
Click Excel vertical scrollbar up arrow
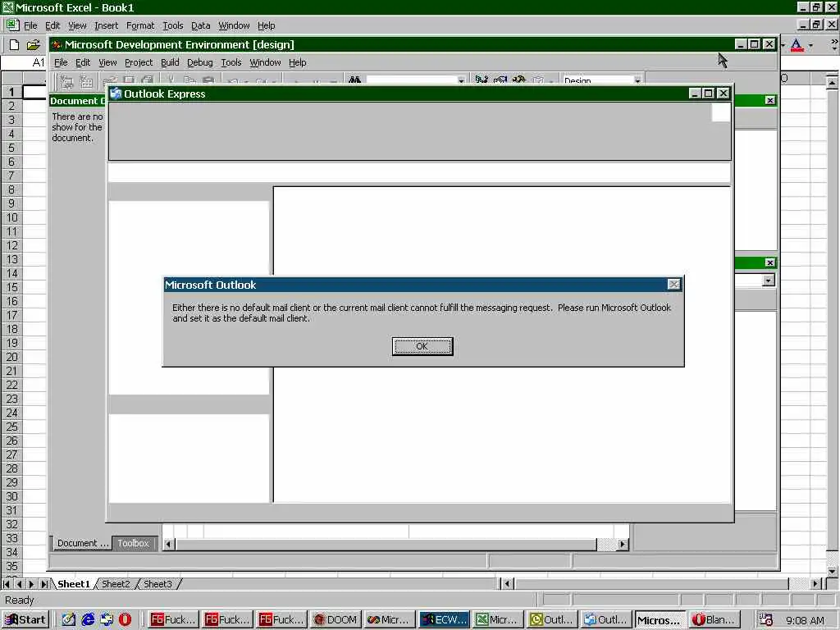pos(832,83)
